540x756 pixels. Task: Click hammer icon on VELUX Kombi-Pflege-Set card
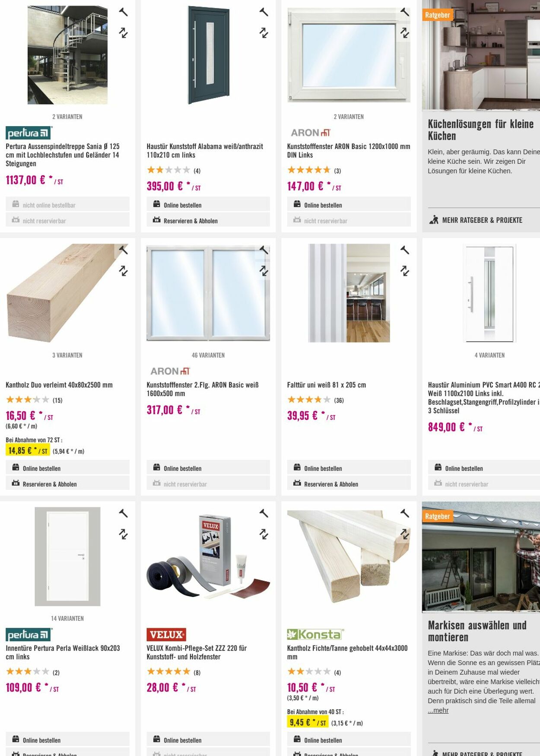coord(264,513)
